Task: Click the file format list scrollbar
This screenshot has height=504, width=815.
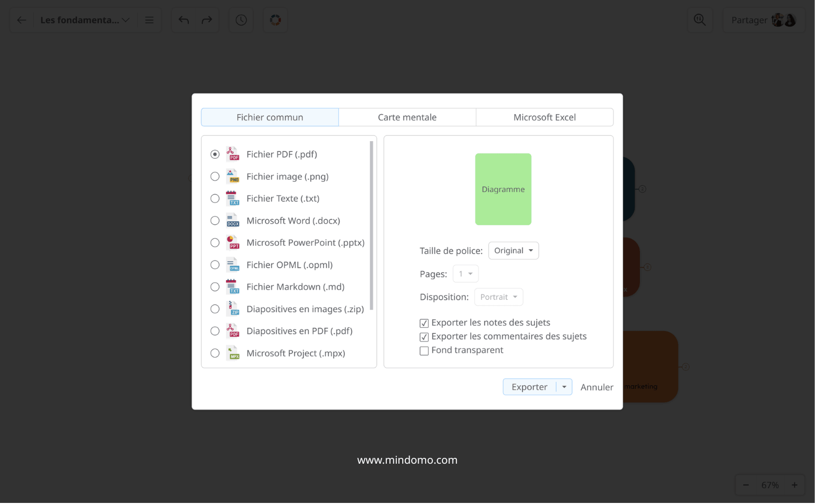Action: point(371,225)
